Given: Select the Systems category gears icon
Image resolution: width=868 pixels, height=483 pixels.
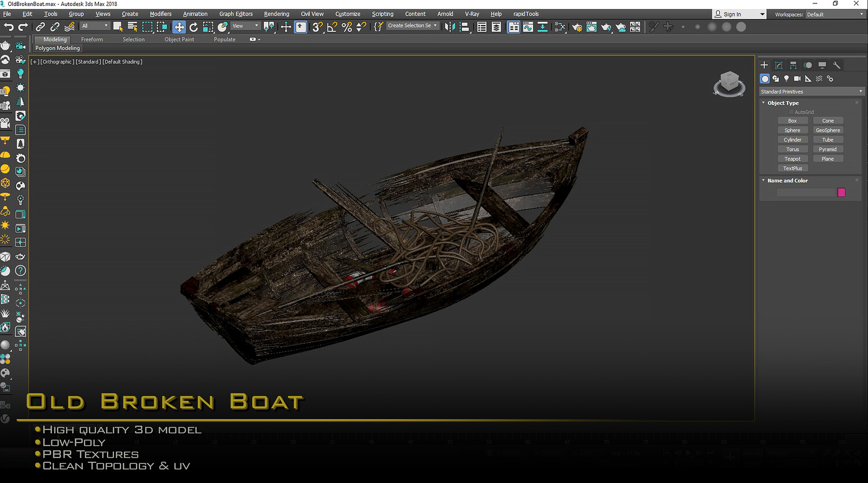Looking at the screenshot, I should click(830, 79).
